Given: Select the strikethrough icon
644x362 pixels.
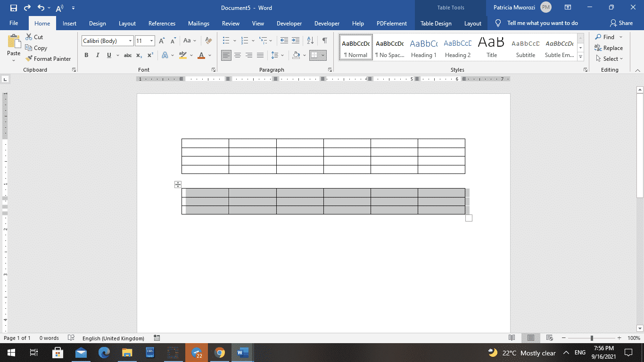Looking at the screenshot, I should click(x=127, y=55).
